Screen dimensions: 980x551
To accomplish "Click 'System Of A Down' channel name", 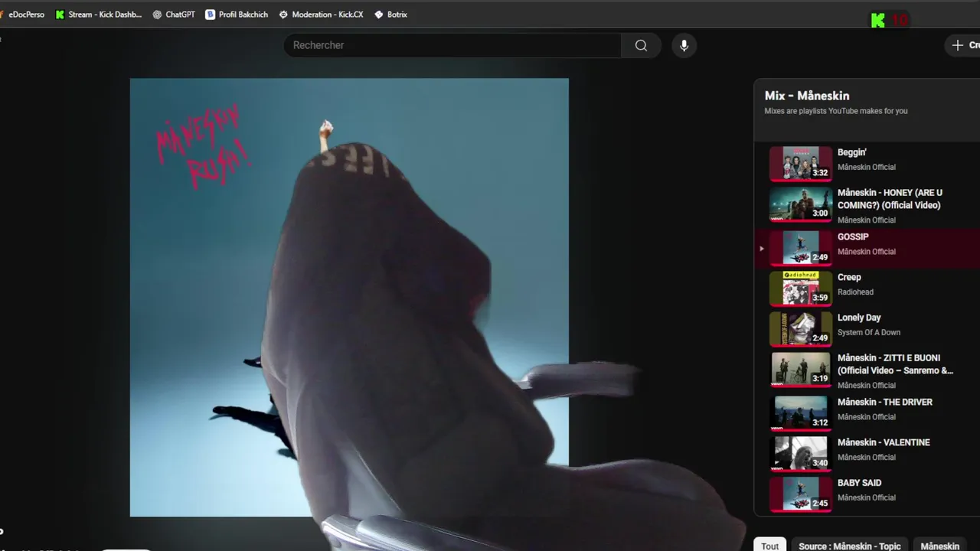I will point(869,332).
